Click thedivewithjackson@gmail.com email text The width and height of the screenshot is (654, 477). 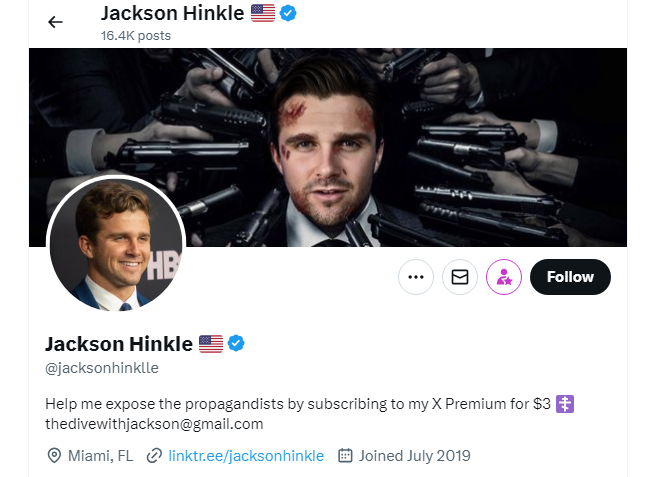coord(154,424)
